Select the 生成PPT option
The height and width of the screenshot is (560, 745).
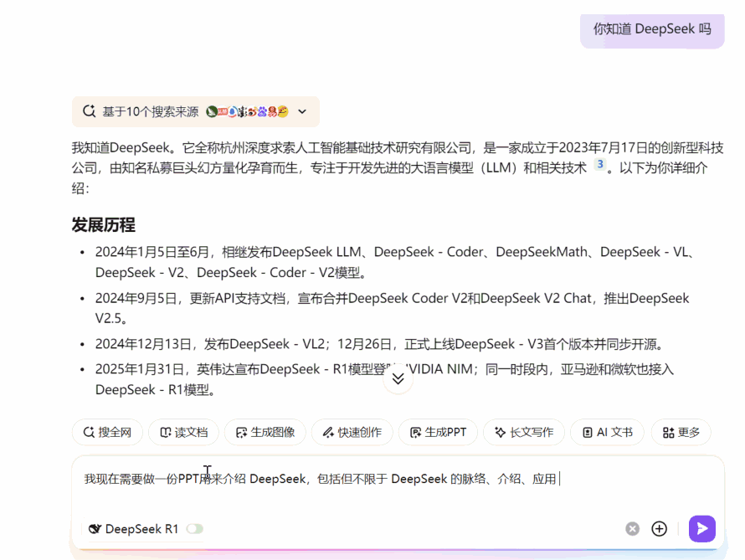[438, 432]
